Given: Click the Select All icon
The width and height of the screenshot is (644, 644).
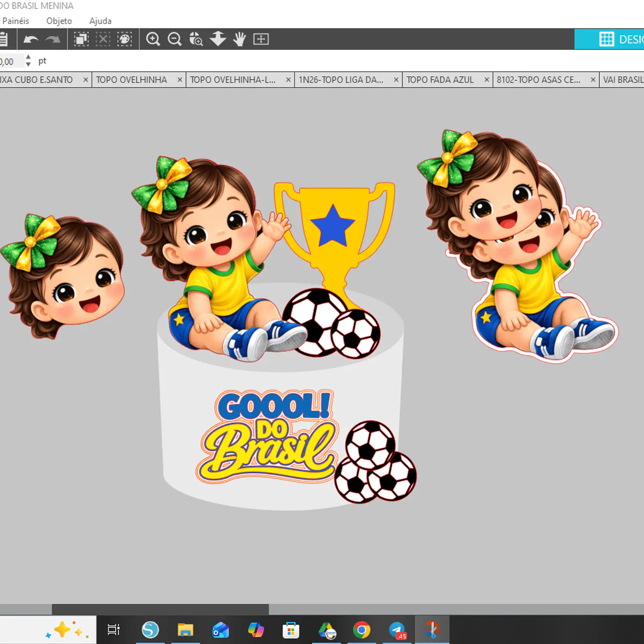Looking at the screenshot, I should pos(81,39).
